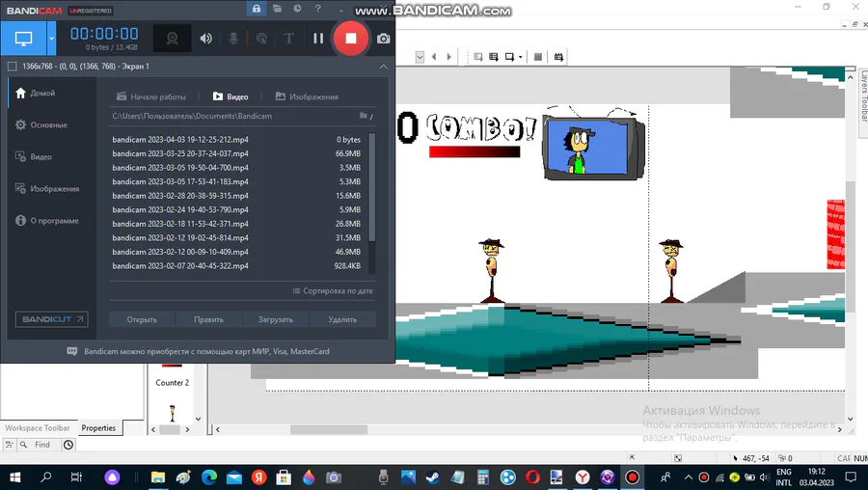This screenshot has height=490, width=868.
Task: Click the Find search field
Action: tap(44, 445)
